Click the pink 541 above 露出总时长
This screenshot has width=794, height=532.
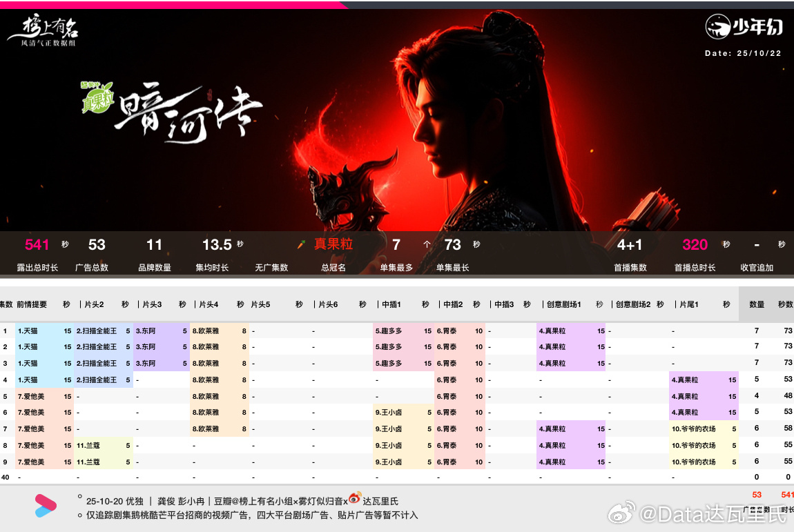37,245
